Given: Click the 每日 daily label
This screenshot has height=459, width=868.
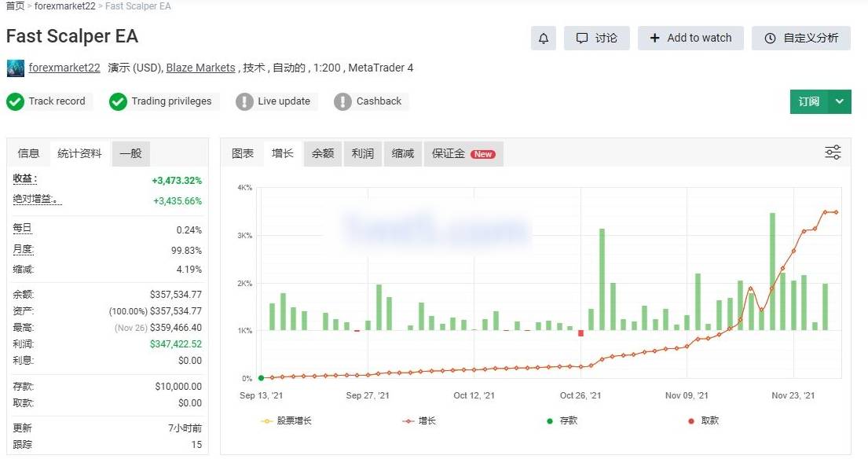Looking at the screenshot, I should tap(22, 228).
